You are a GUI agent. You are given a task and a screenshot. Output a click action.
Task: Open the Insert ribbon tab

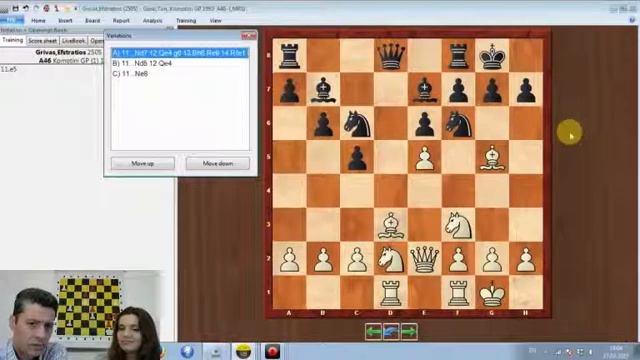(65, 20)
